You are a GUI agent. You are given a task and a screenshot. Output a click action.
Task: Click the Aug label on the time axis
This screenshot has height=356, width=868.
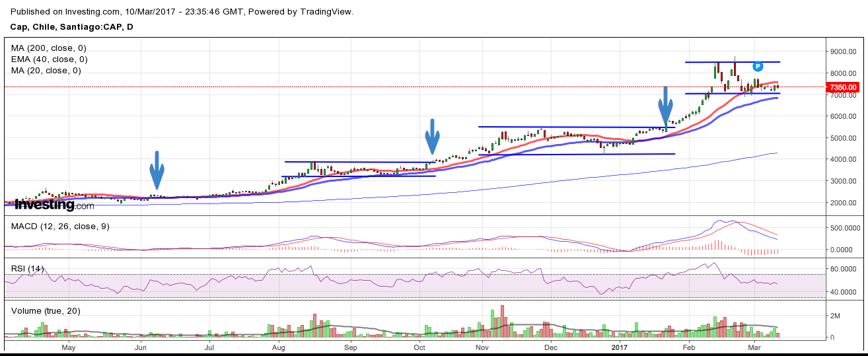tap(279, 347)
